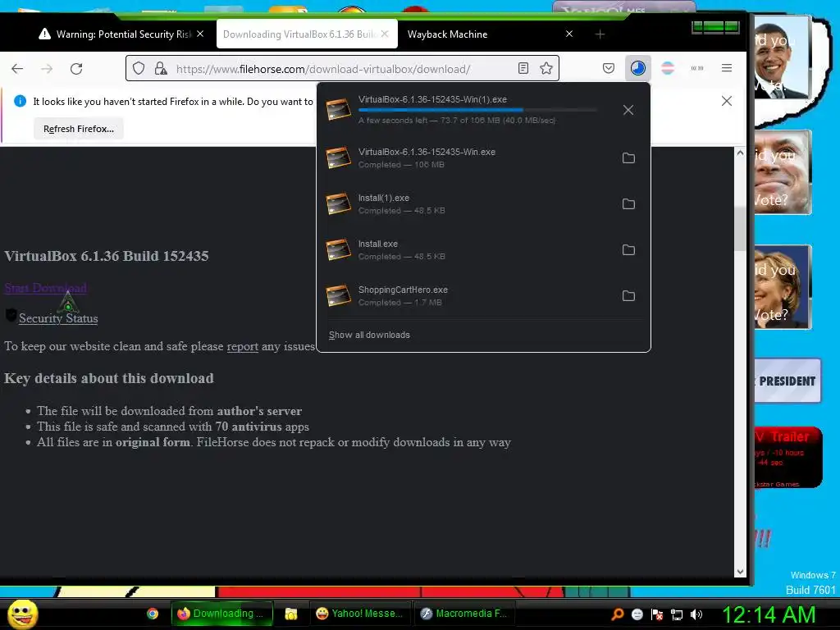Launch Chrome from the taskbar
This screenshot has height=630, width=840.
click(x=153, y=614)
